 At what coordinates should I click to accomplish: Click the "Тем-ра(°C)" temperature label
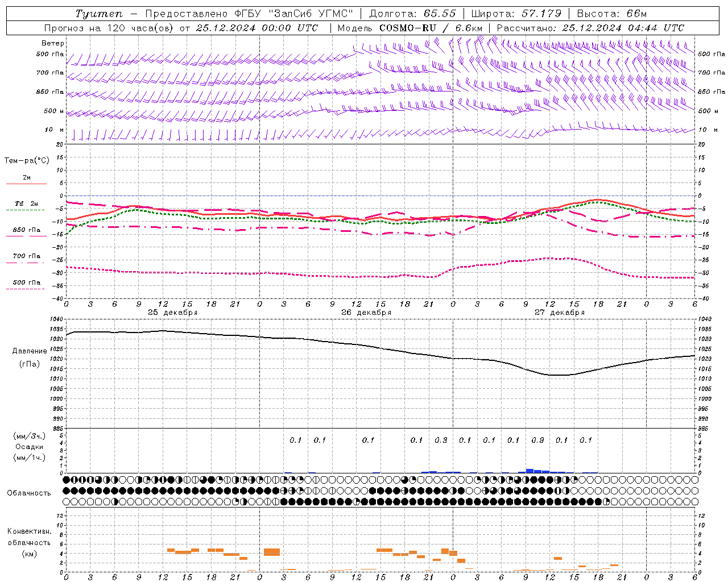click(27, 161)
